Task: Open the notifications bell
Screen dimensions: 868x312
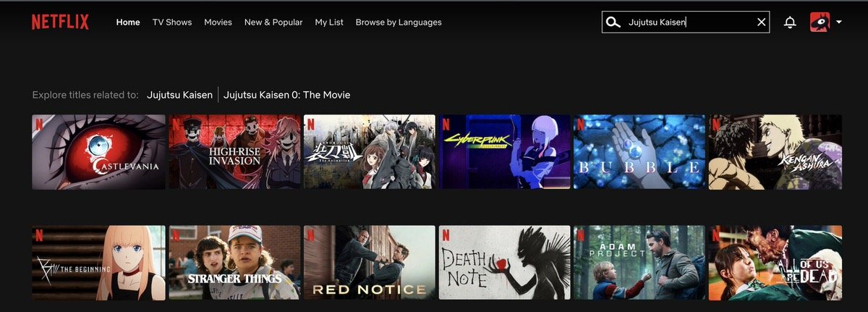Action: tap(790, 22)
